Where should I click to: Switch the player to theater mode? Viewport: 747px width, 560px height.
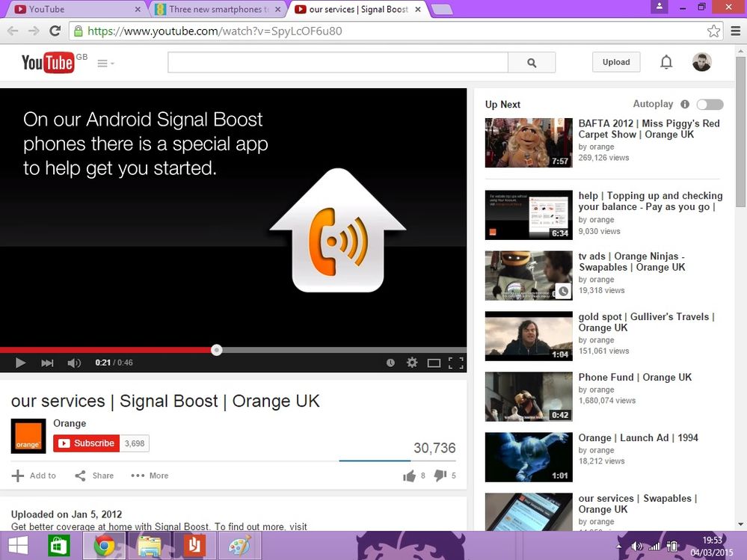[x=434, y=363]
